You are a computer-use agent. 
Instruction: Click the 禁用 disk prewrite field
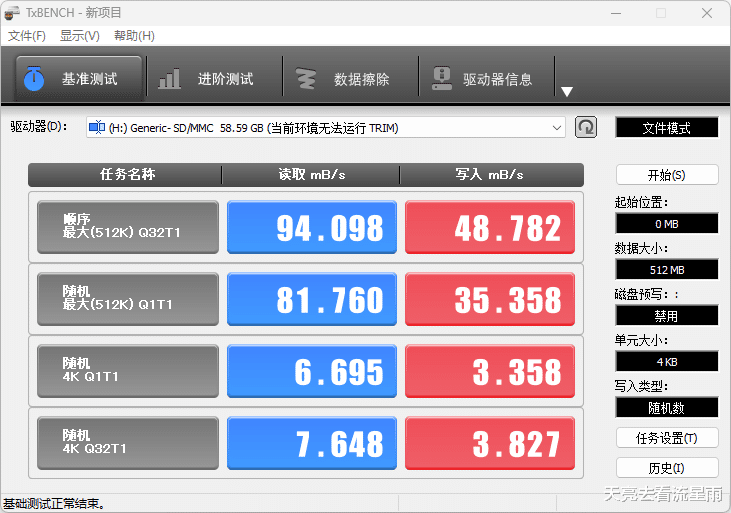(667, 316)
